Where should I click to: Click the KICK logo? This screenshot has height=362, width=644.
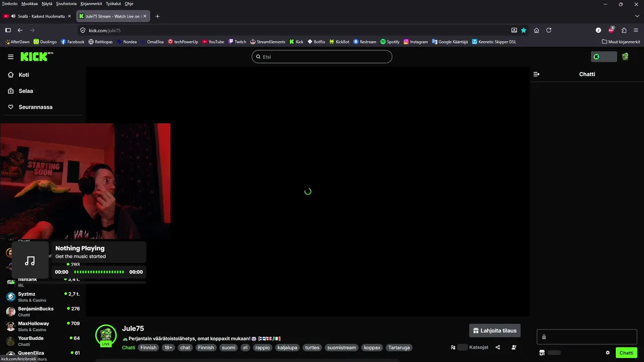point(37,56)
